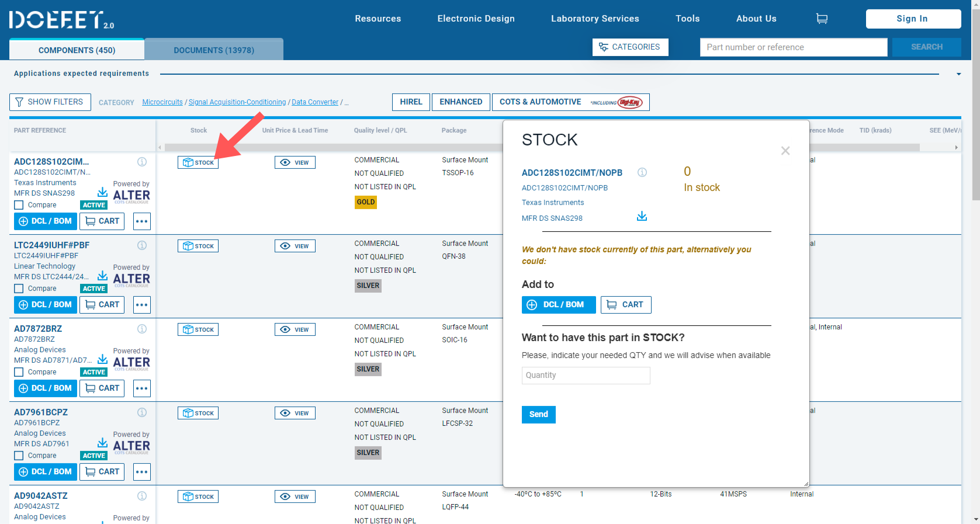Screen dimensions: 980x524
Task: Add to CART in Stock popup
Action: [x=626, y=305]
